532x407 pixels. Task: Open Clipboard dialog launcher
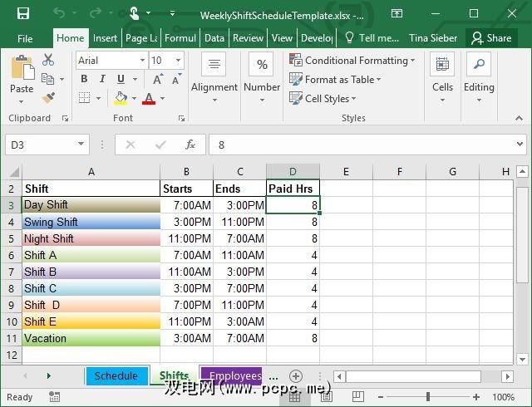coord(65,119)
